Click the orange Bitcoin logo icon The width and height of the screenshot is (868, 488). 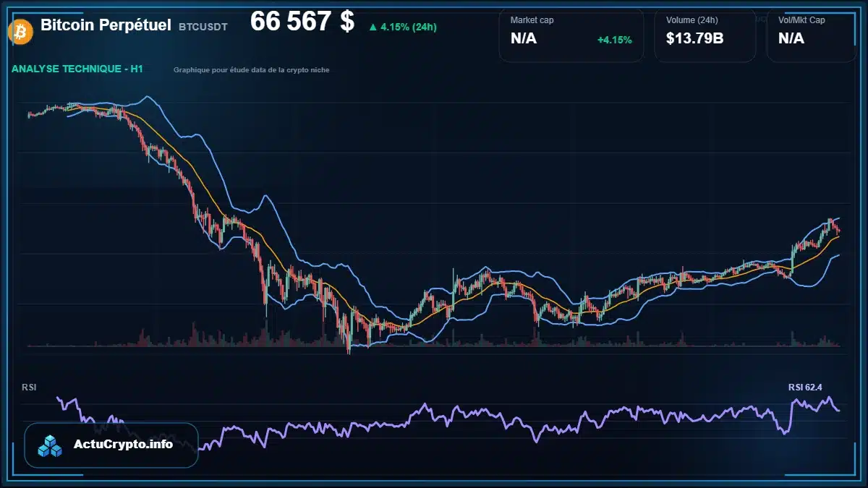[20, 32]
